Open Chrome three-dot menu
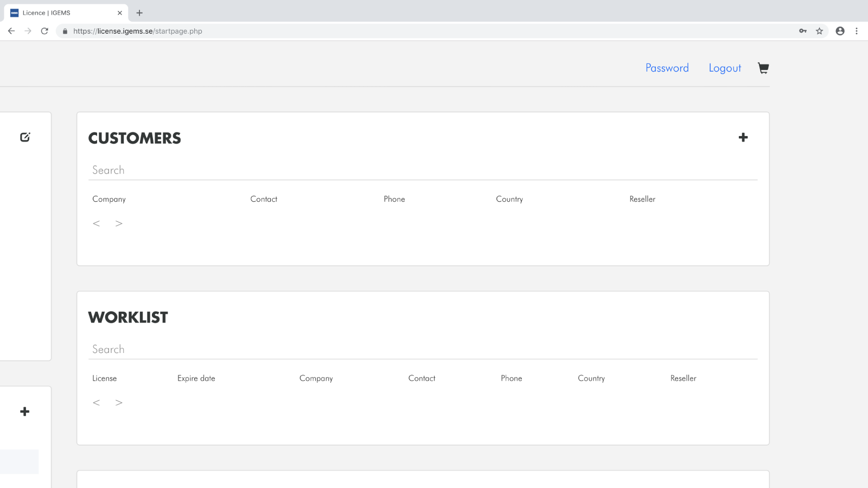Screen dimensions: 868x488 [857, 31]
